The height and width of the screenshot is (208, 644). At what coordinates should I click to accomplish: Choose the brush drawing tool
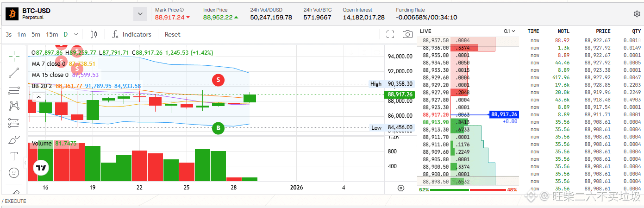coord(14,139)
